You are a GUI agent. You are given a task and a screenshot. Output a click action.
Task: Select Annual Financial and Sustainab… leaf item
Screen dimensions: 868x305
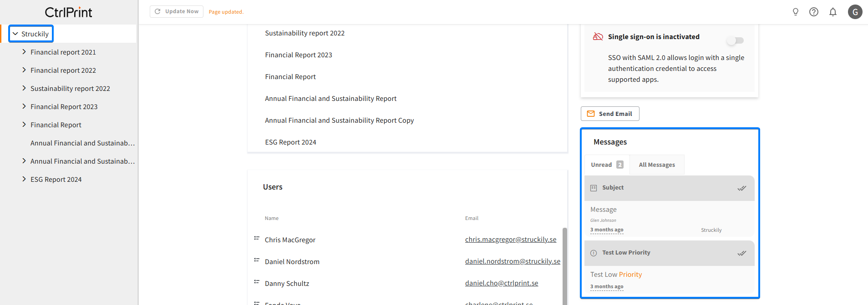coord(83,143)
